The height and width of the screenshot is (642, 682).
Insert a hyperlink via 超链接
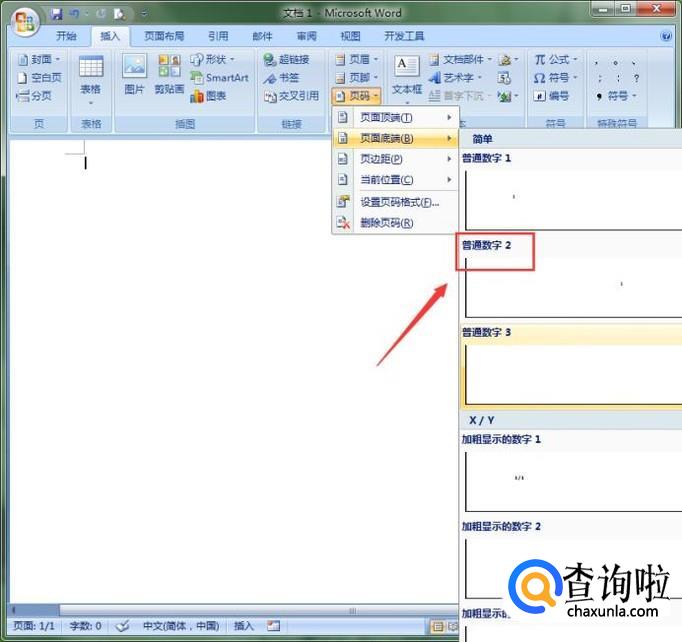[x=286, y=59]
